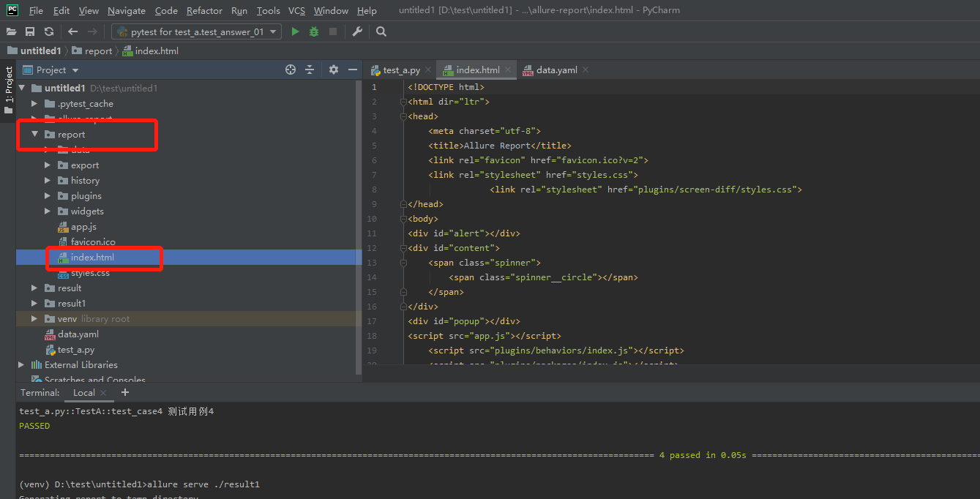Open the Tools menu
This screenshot has width=980, height=499.
[269, 11]
